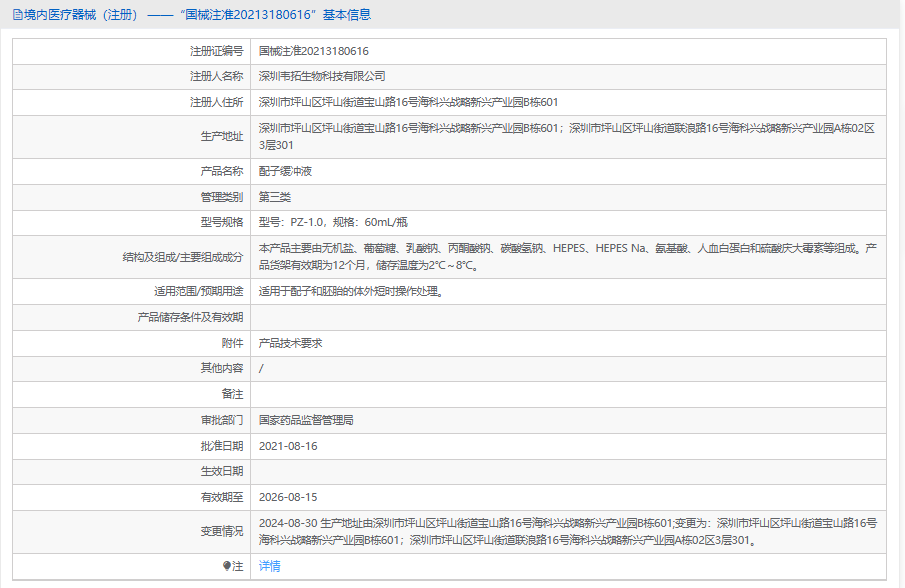Click the 适用范围/预期用途 intended use text
905x588 pixels.
pos(351,292)
